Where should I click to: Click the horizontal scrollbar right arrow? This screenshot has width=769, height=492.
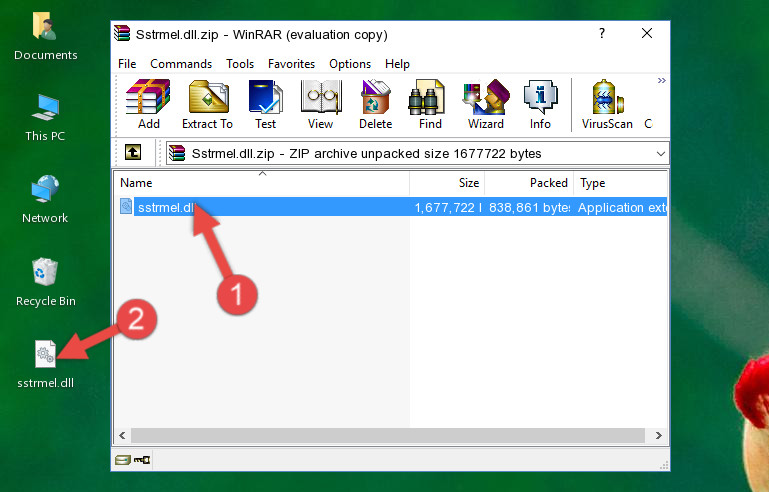coord(659,435)
